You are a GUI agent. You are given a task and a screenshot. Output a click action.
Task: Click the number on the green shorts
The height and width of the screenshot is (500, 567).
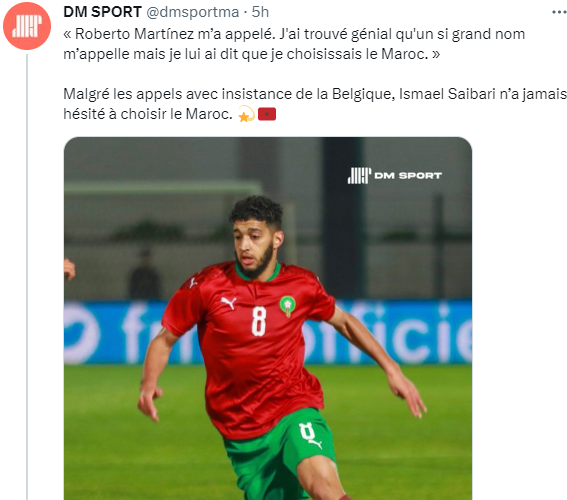(x=307, y=431)
